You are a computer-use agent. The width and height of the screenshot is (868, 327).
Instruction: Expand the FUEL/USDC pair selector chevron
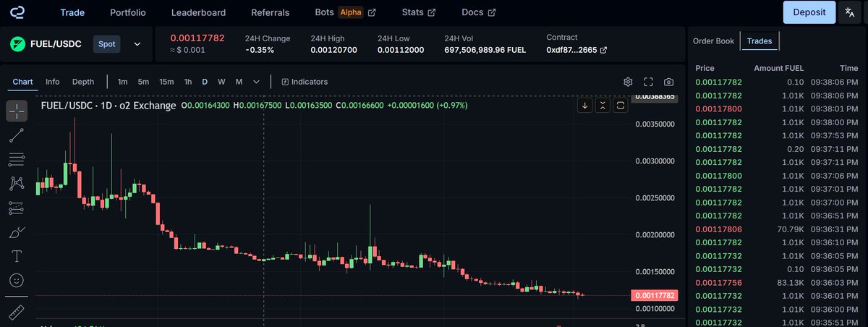(x=137, y=44)
